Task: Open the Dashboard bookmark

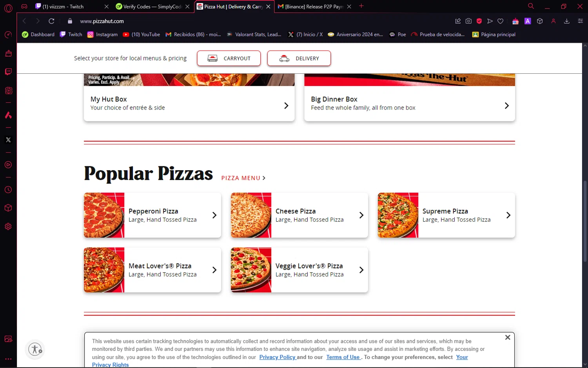Action: 38,35
